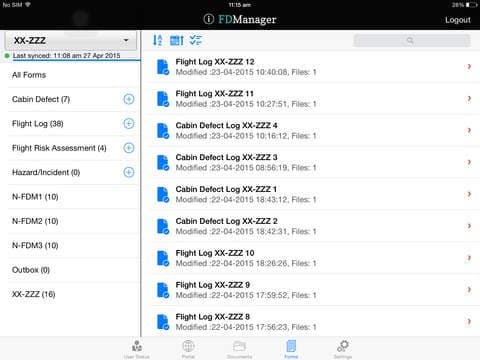The height and width of the screenshot is (360, 480).
Task: Switch to the User Status tab
Action: (137, 349)
